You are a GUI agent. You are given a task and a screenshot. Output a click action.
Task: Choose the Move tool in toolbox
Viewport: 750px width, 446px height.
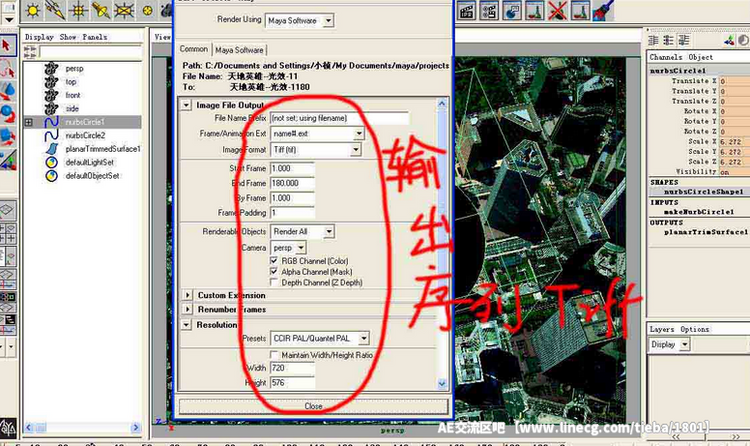[7, 91]
